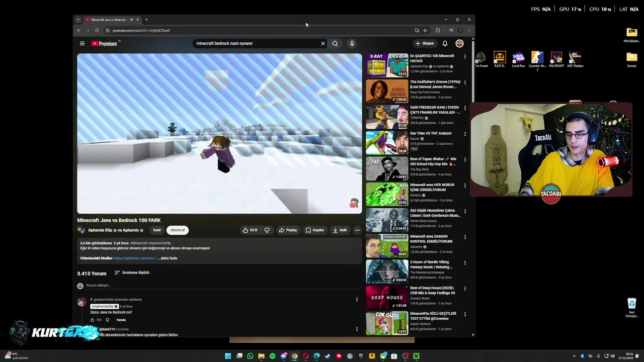Toggle the Abone ol subscribe button
Viewport: 644px width, 362px height.
177,230
